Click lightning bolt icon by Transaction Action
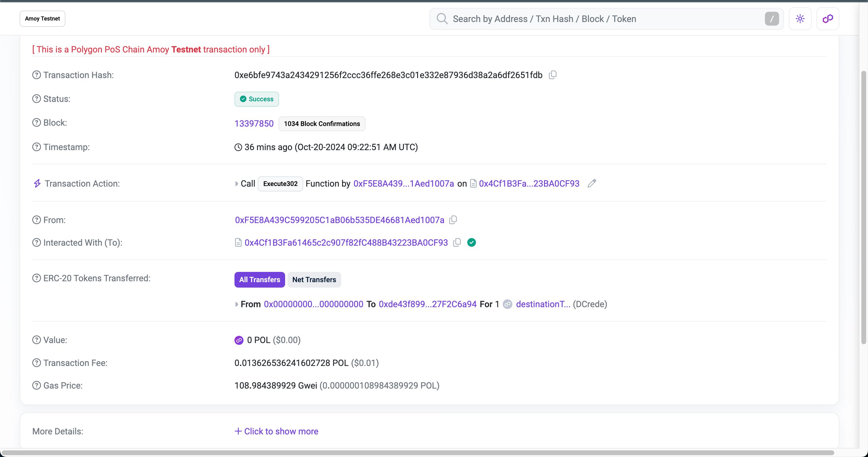This screenshot has width=868, height=457. 37,183
